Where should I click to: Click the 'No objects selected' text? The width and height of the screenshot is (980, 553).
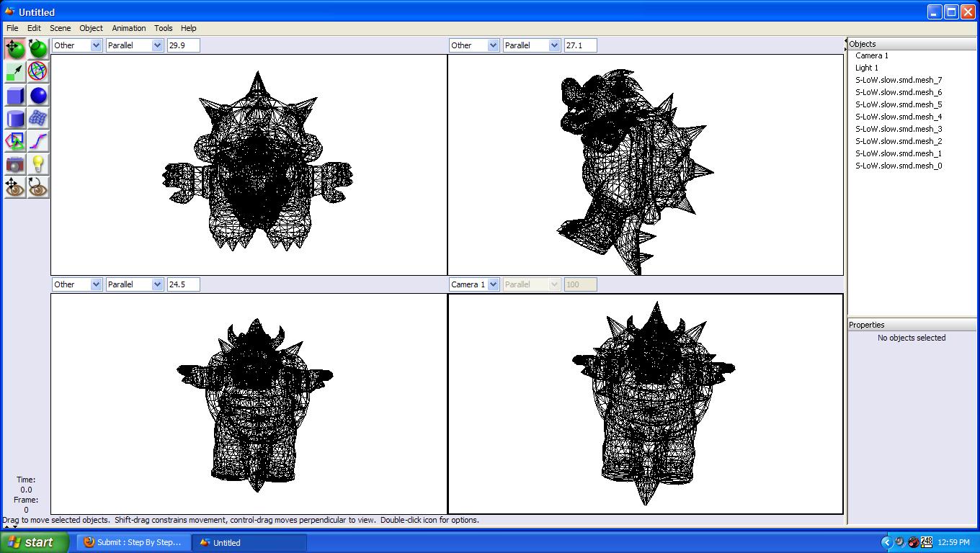pyautogui.click(x=912, y=338)
